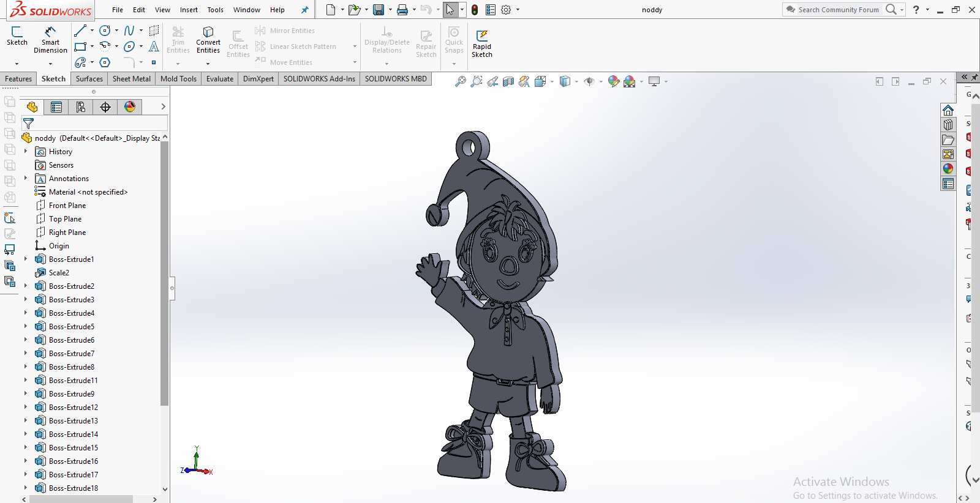Switch to the Features tab

click(18, 79)
